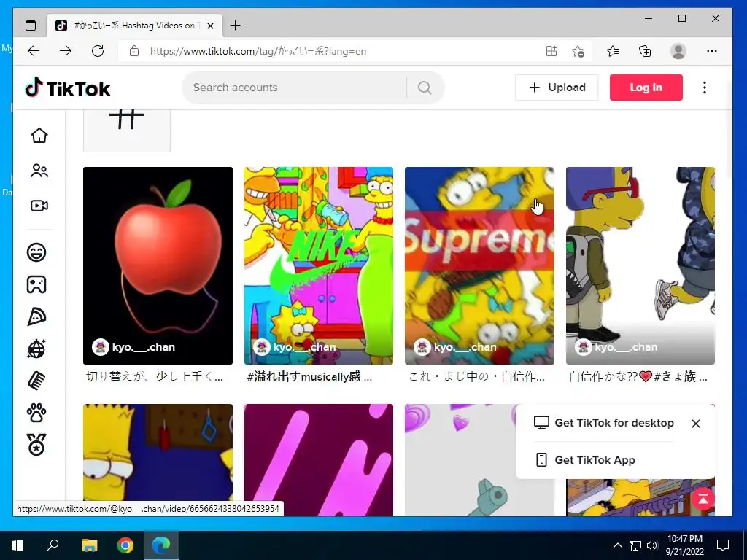Open the Milhouse backpack video thumbnail

(x=640, y=265)
